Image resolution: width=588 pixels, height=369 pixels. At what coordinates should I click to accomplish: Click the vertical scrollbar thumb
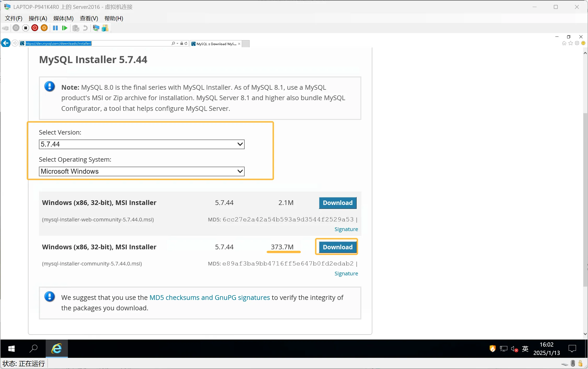(x=585, y=199)
